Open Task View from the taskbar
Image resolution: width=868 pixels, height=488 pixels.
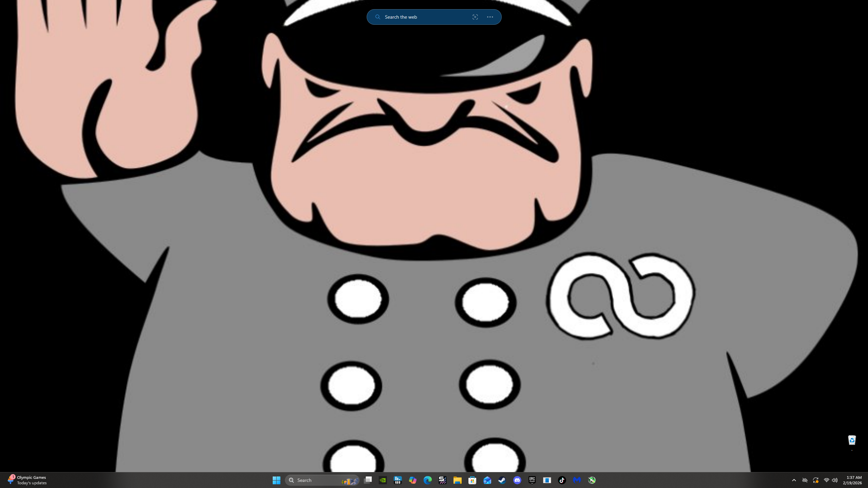click(x=368, y=480)
